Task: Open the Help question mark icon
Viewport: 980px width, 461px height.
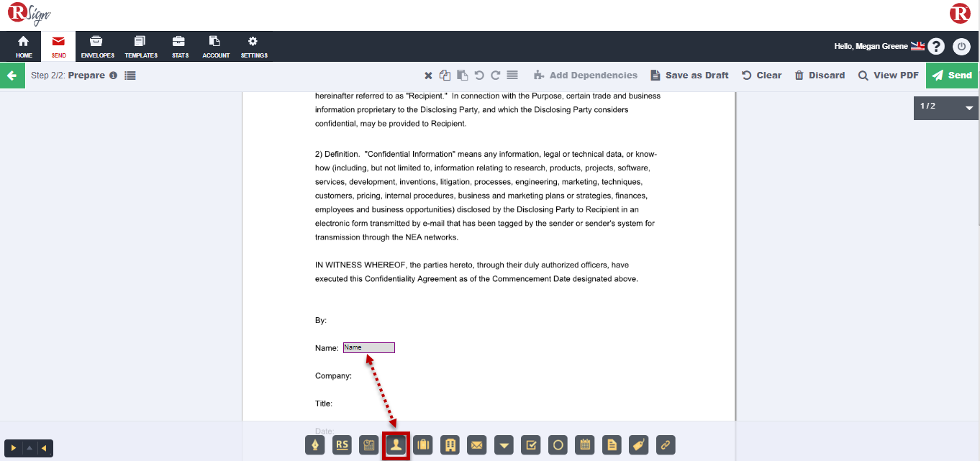Action: click(935, 47)
